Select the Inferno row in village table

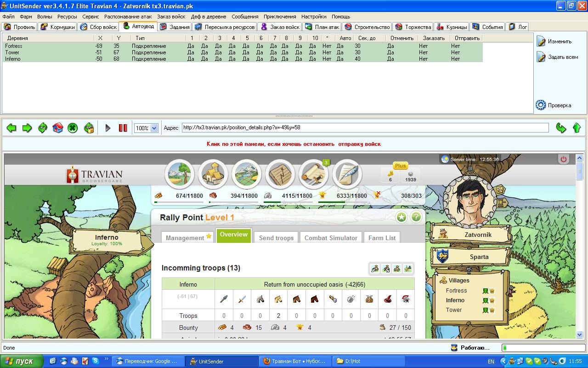click(x=243, y=59)
